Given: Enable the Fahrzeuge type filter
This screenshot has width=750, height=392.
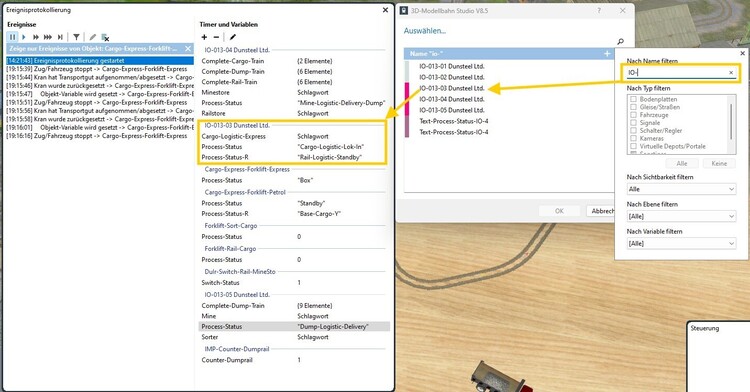Looking at the screenshot, I should point(633,115).
